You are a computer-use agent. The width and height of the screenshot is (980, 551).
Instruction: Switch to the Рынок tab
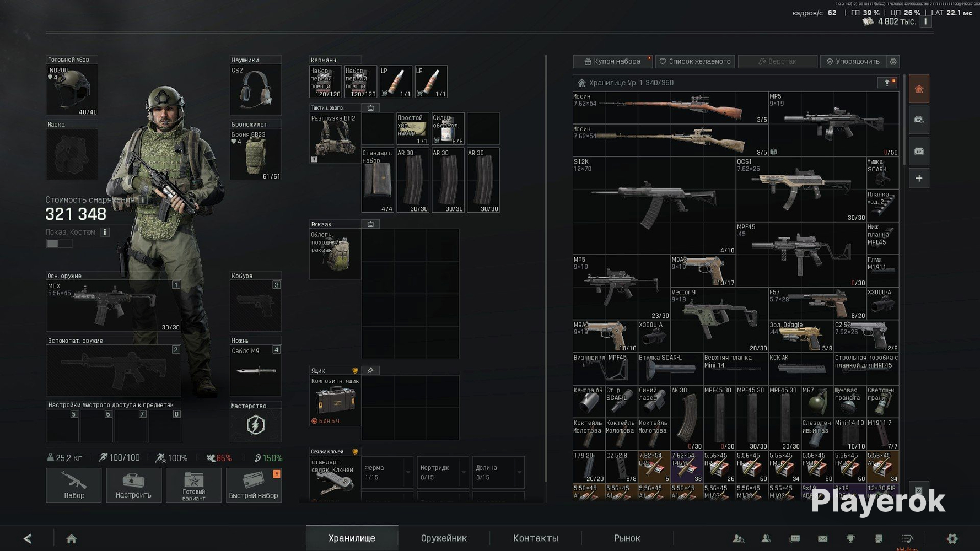[x=627, y=538]
